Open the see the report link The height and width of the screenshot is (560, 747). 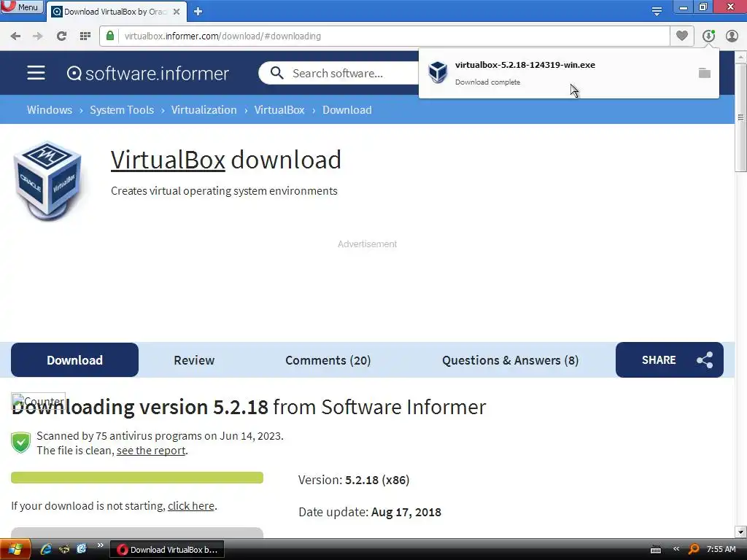[151, 451]
